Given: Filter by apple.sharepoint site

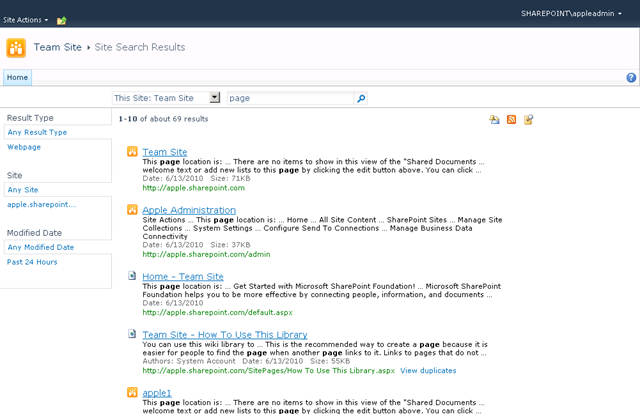Looking at the screenshot, I should pos(42,205).
